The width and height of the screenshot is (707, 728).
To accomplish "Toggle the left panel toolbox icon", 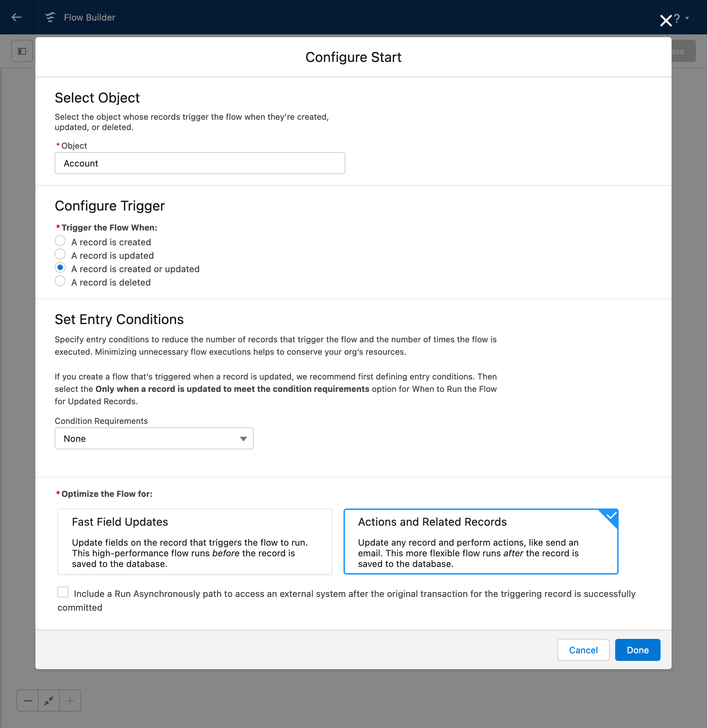I will click(x=22, y=51).
